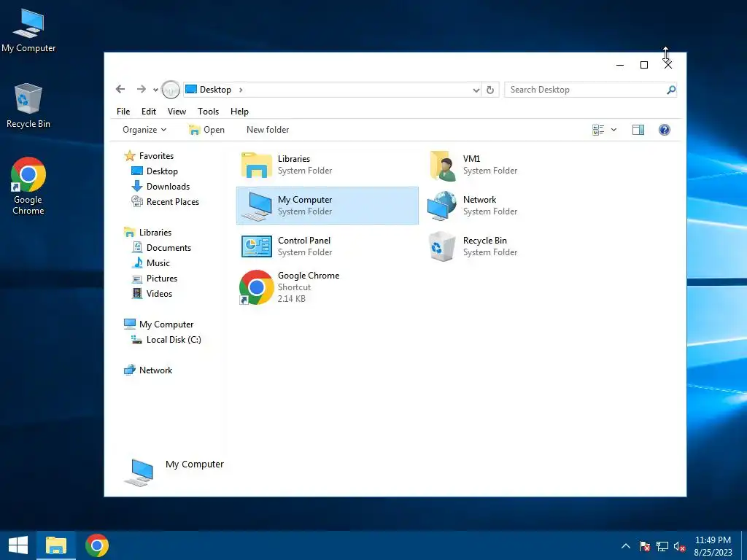Click the breadcrumb chevron after Desktop
Viewport: 747px width, 560px height.
pos(241,90)
